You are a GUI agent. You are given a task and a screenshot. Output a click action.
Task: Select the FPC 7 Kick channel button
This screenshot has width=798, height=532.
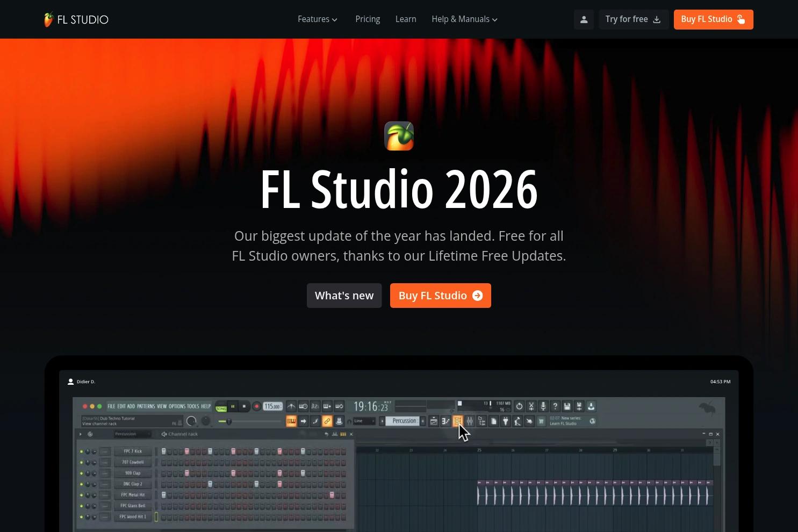(x=133, y=451)
